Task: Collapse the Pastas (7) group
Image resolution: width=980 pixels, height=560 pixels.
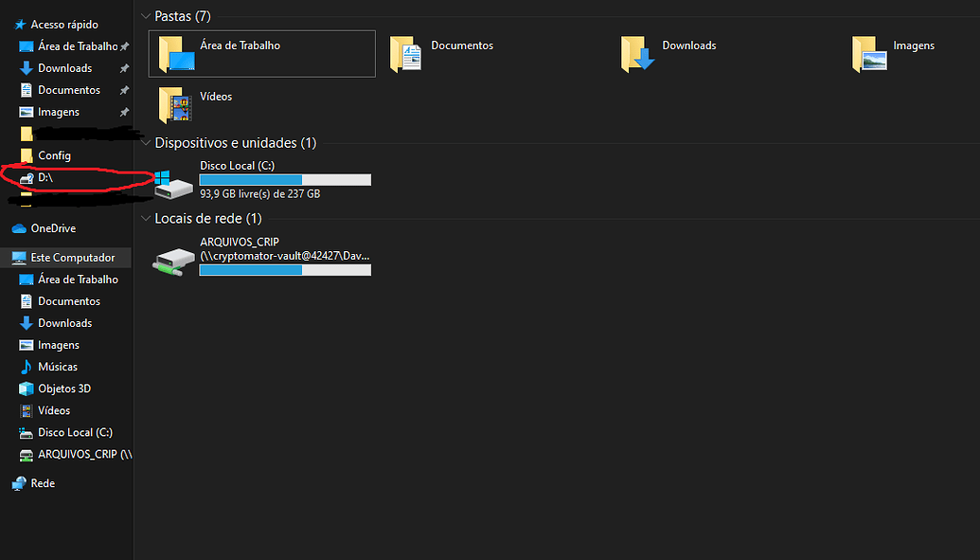Action: [146, 16]
